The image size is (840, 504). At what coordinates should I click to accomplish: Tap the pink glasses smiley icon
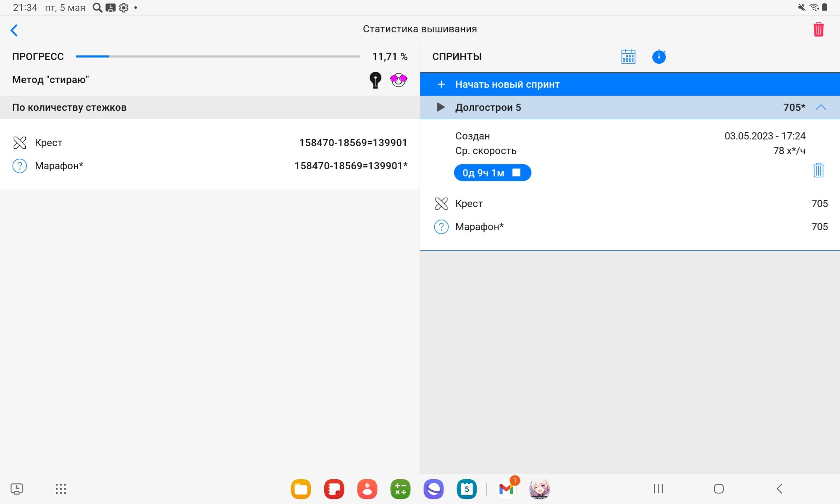[398, 80]
